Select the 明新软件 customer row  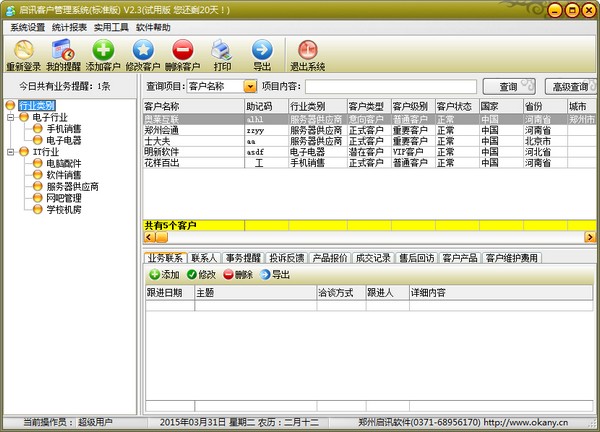(369, 152)
